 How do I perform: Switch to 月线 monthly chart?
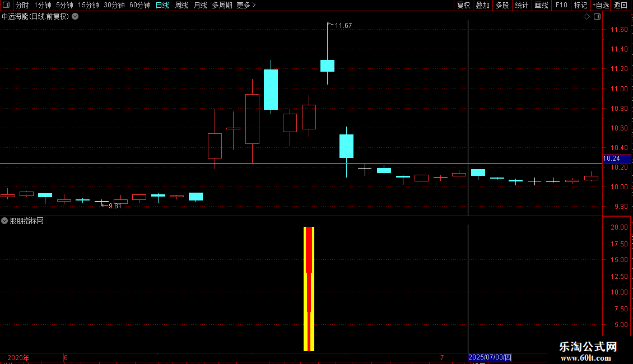point(200,5)
